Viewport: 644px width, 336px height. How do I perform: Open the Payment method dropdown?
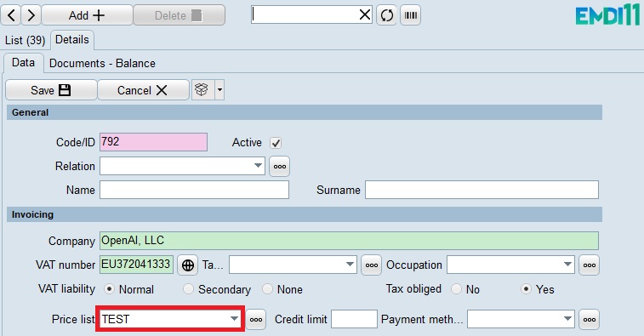point(521,319)
